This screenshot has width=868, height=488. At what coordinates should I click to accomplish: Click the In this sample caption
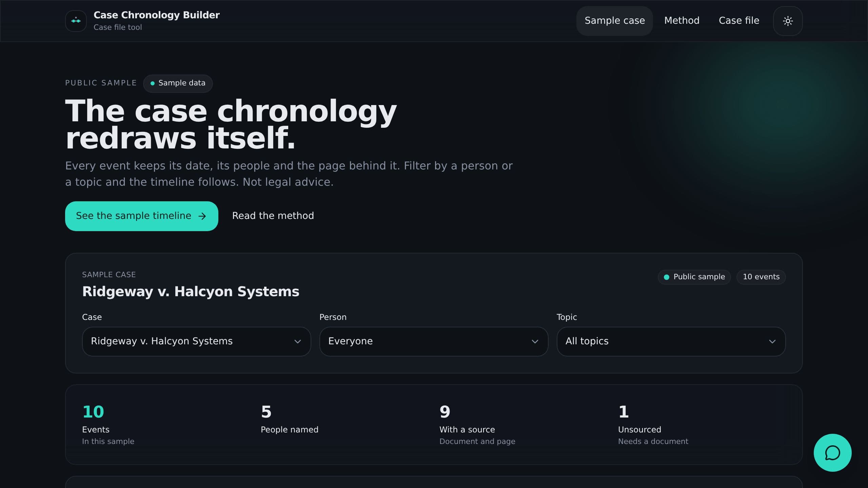click(108, 442)
